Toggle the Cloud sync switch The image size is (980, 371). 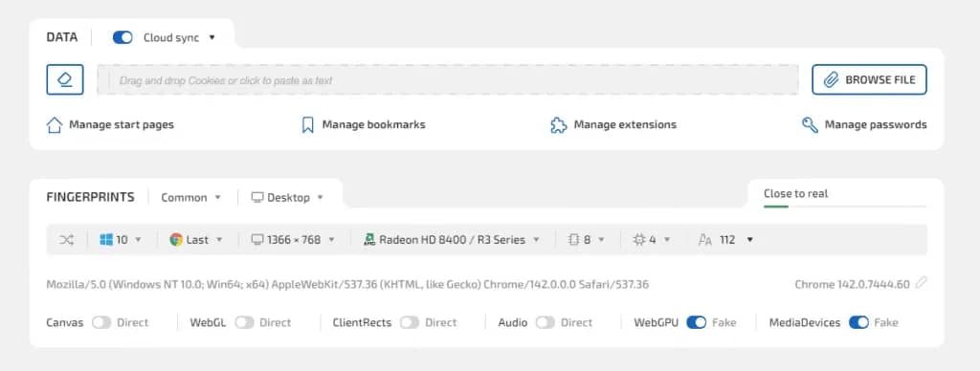[x=122, y=37]
